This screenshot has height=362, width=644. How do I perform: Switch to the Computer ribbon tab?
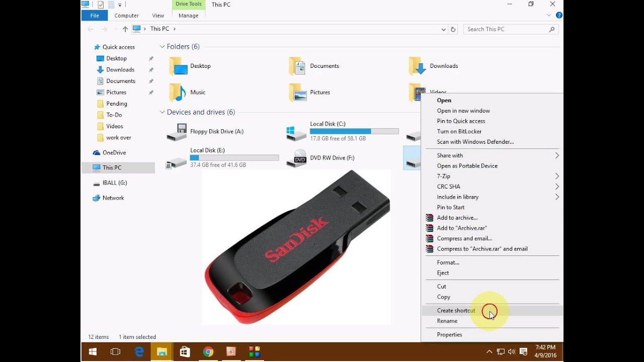(126, 16)
